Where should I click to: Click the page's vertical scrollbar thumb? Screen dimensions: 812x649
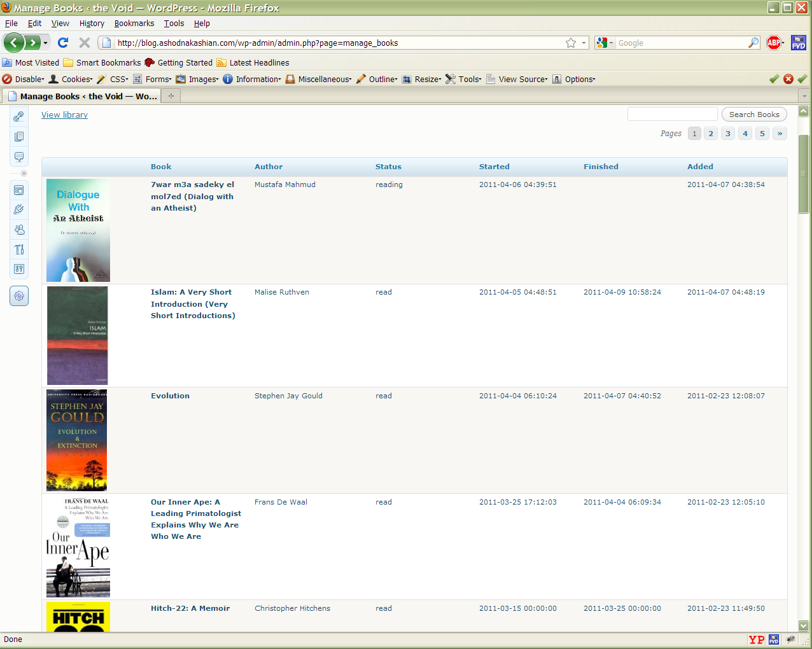(x=804, y=174)
